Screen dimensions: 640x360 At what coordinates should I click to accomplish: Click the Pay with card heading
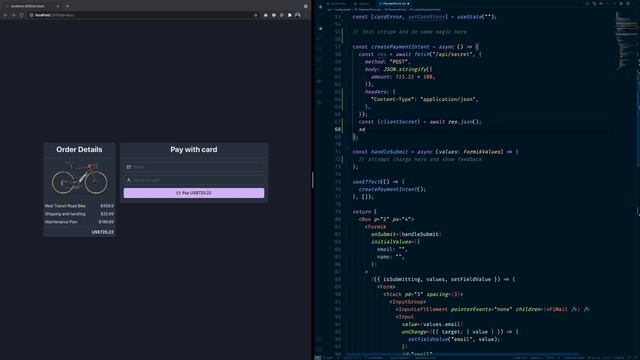pyautogui.click(x=194, y=149)
